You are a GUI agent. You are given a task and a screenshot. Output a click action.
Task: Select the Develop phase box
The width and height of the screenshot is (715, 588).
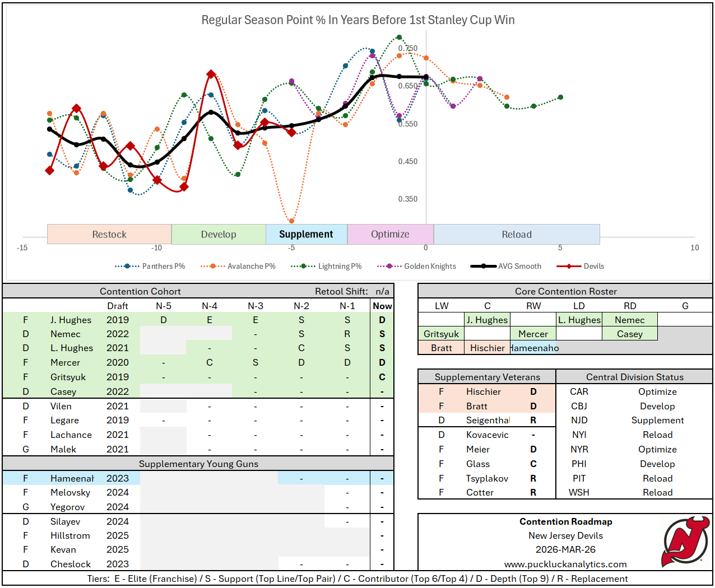pyautogui.click(x=219, y=235)
